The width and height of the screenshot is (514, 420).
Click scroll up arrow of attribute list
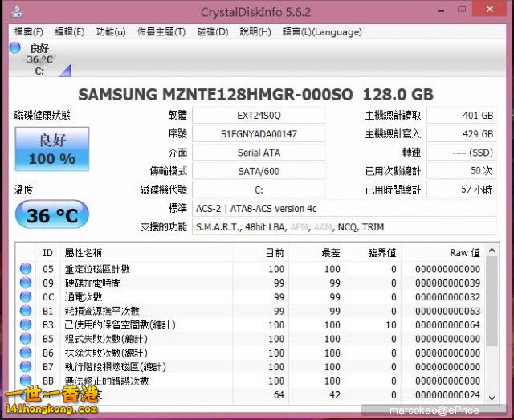[492, 251]
